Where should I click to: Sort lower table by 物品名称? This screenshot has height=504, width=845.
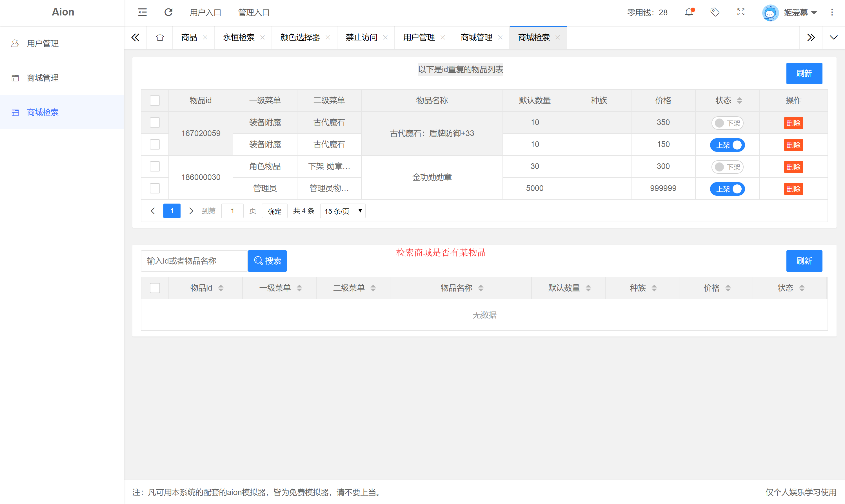(x=481, y=288)
